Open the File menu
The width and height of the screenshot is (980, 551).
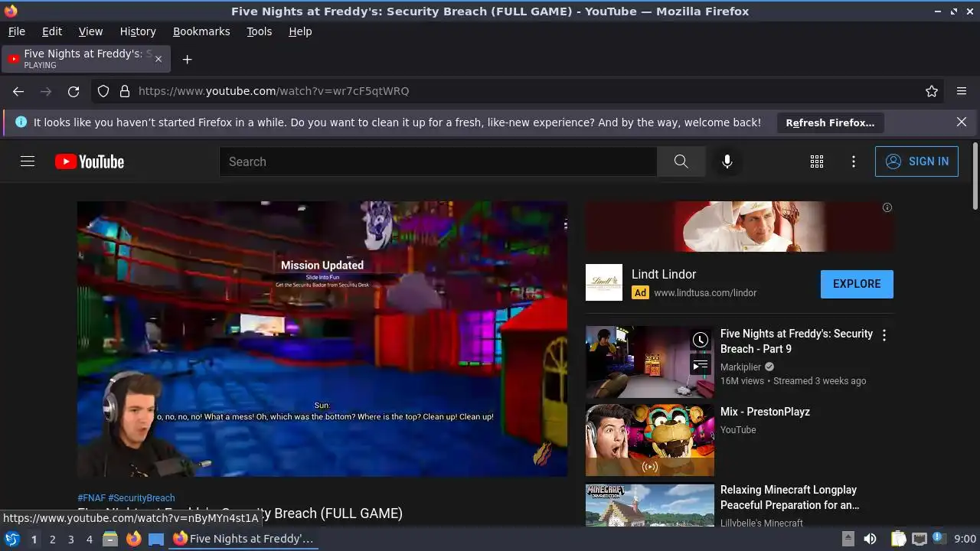17,31
